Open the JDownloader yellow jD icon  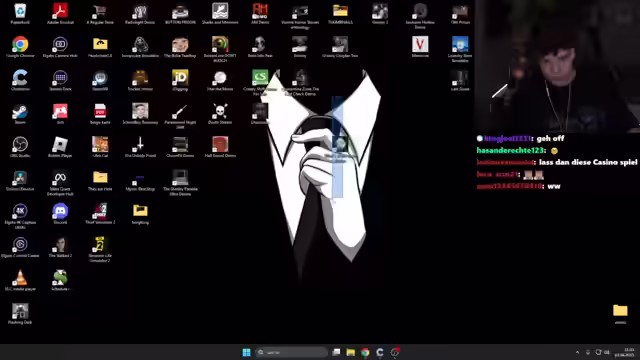click(x=180, y=80)
